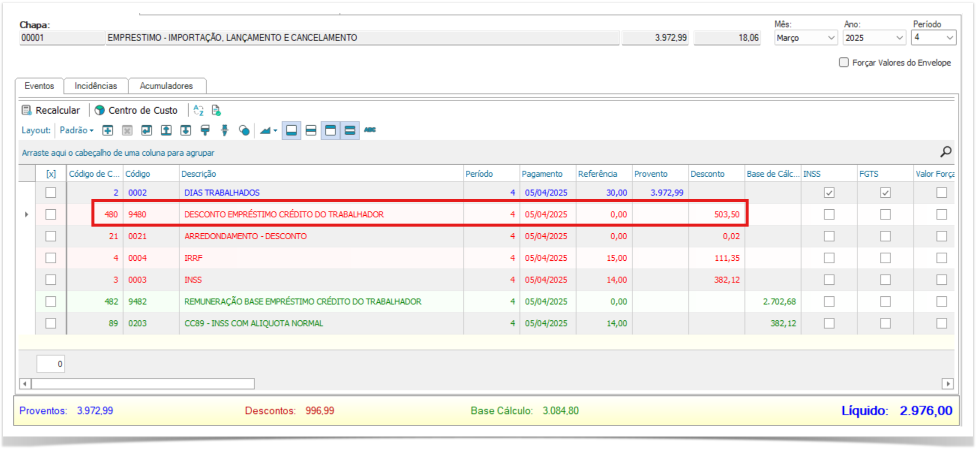Click the restore layout return-arrow icon
The height and width of the screenshot is (451, 980).
coord(146,130)
